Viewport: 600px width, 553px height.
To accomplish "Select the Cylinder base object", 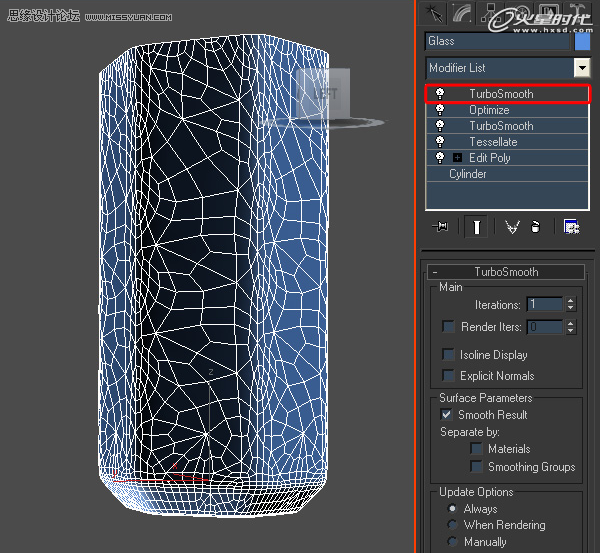I will point(507,174).
